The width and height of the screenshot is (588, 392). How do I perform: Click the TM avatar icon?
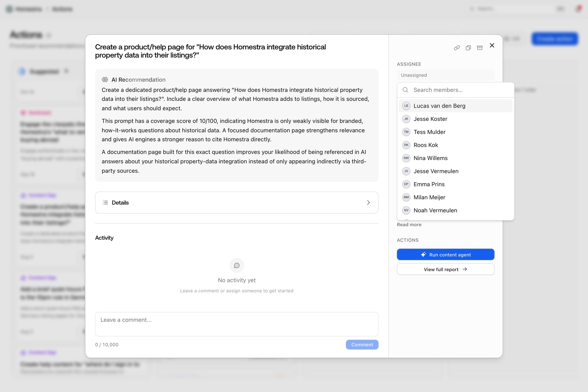(406, 132)
